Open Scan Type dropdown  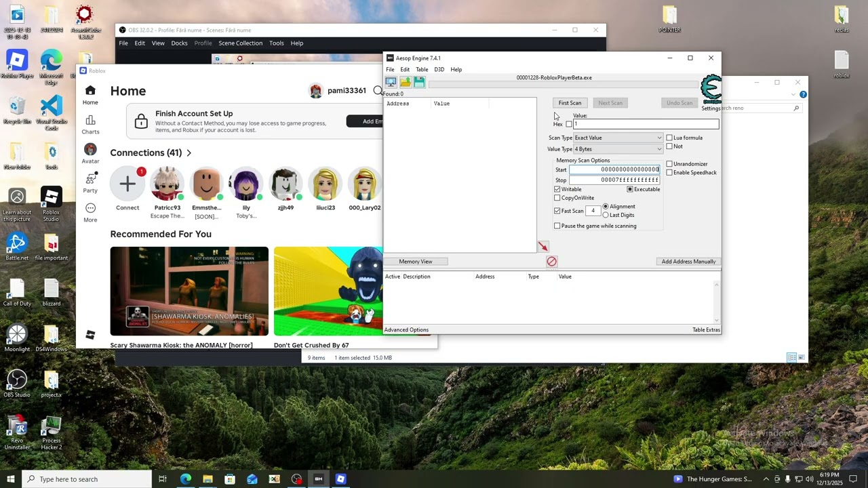(618, 138)
